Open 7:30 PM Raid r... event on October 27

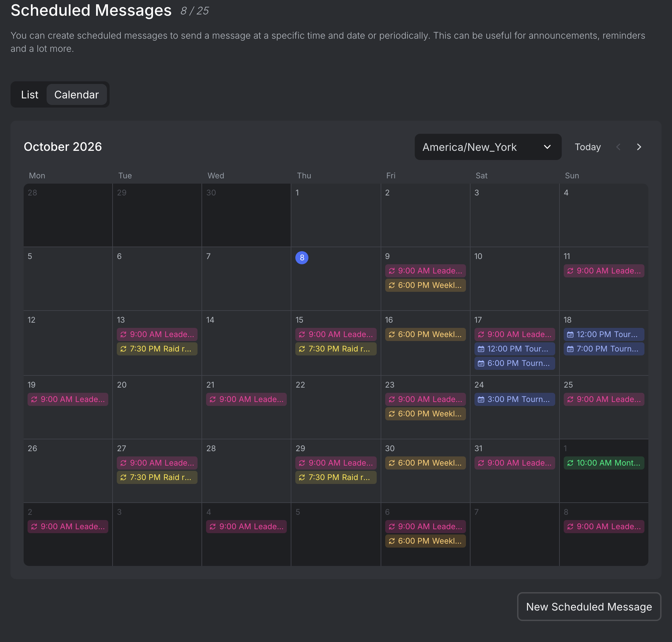(157, 477)
